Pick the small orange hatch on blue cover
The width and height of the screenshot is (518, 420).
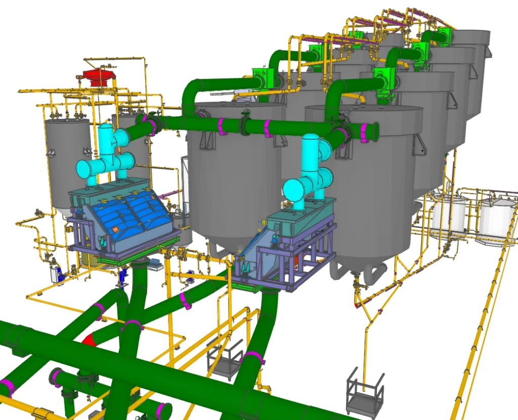116,230
